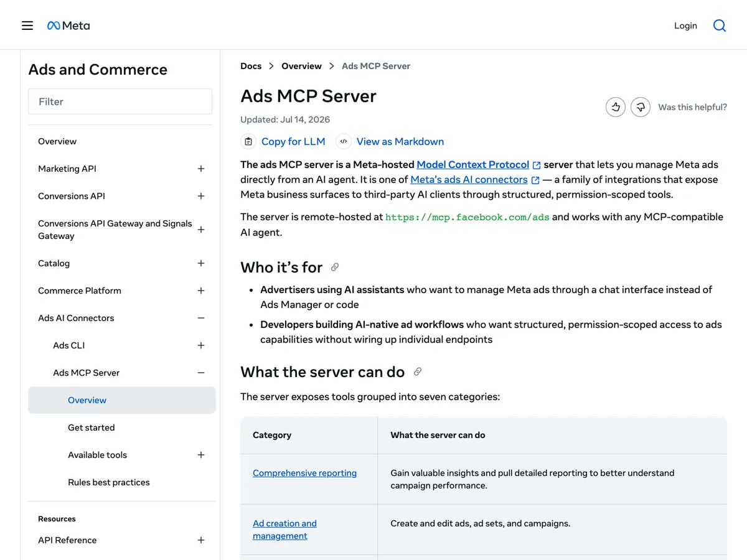Click Catalog sidebar item
747x560 pixels.
coord(54,263)
